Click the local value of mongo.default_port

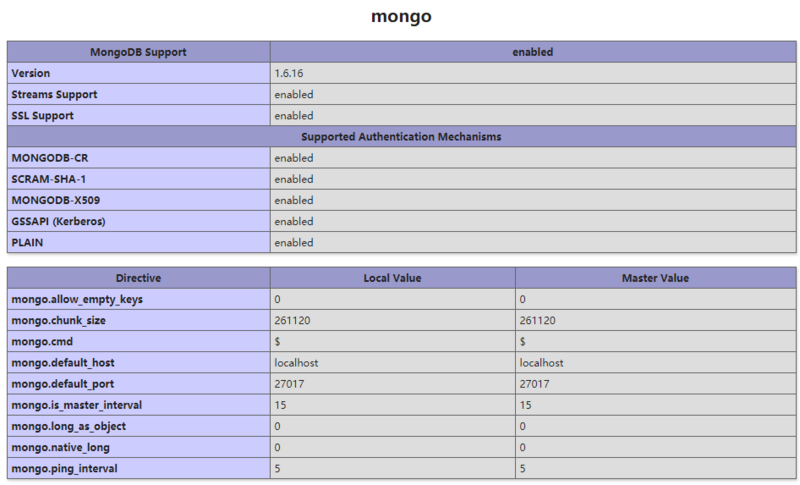click(x=289, y=384)
